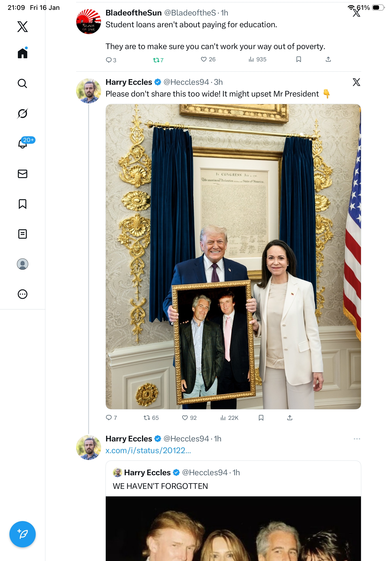
Task: Open Notifications bell with 20+ badge
Action: click(x=23, y=144)
